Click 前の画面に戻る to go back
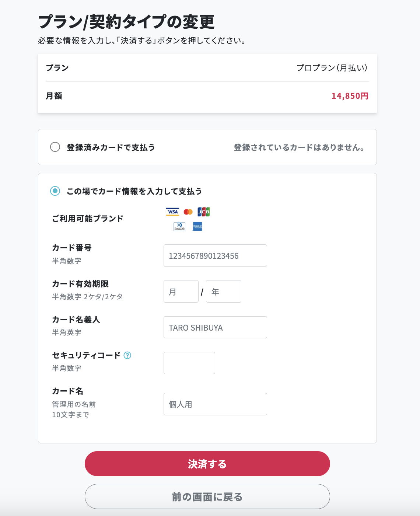Viewport: 420px width, 516px height. [x=207, y=496]
